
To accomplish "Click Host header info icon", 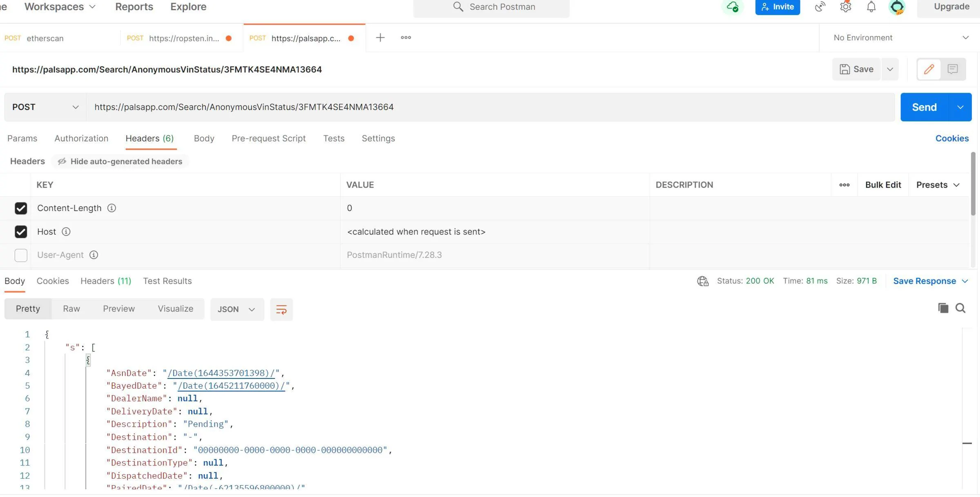I will tap(66, 232).
